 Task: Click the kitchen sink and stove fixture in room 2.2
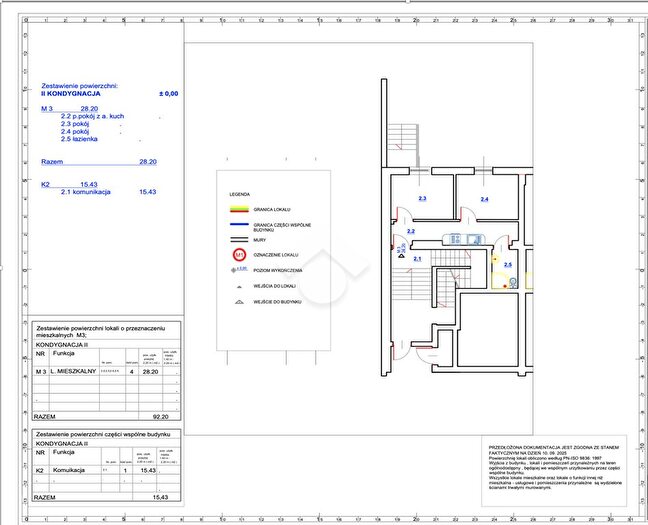tap(465, 239)
